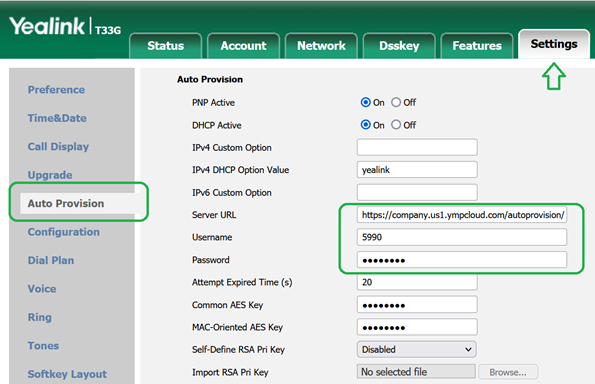Select the Settings tab
The height and width of the screenshot is (384, 595).
click(x=554, y=44)
